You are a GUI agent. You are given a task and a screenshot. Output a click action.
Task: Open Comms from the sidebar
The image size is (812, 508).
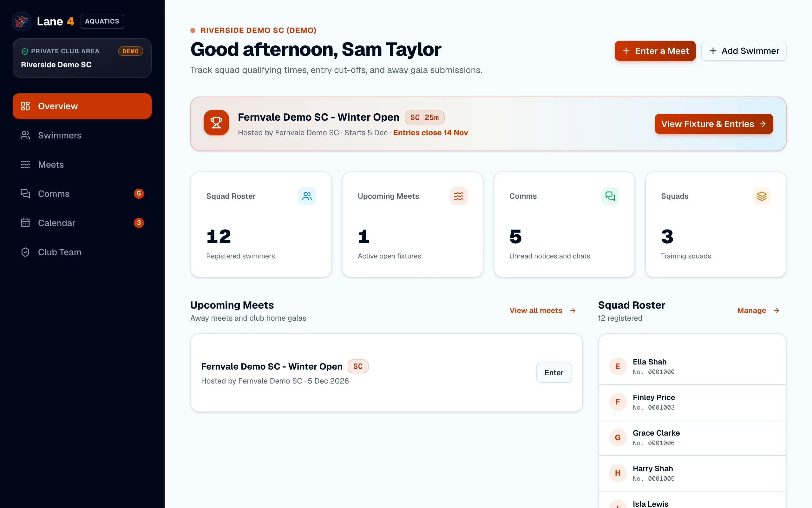pyautogui.click(x=82, y=194)
